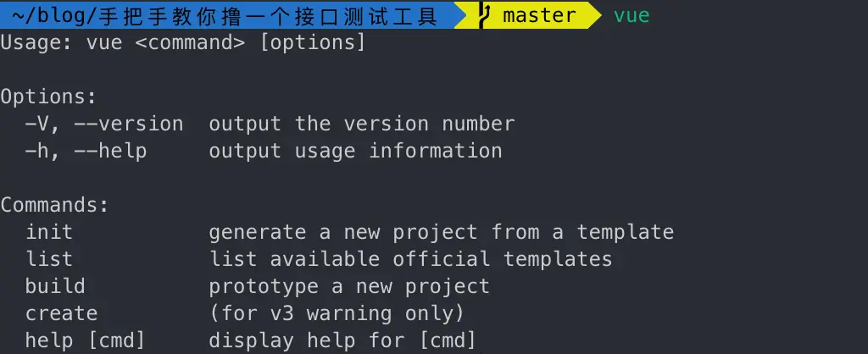Click the word init in Commands list

click(x=48, y=232)
